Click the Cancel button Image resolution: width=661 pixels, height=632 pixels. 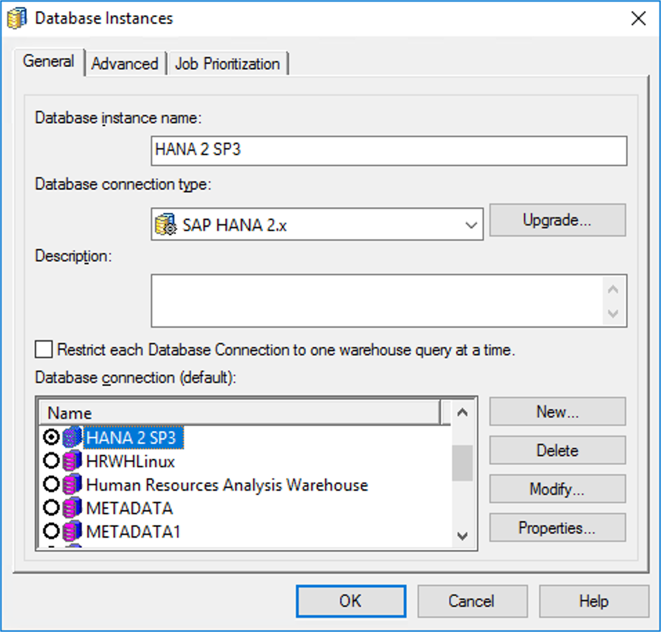click(x=472, y=601)
